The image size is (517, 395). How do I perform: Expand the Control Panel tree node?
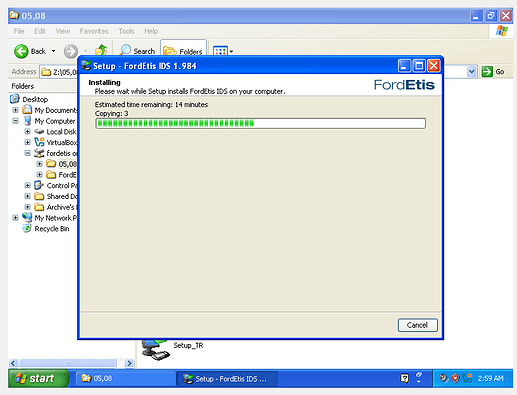pos(28,185)
